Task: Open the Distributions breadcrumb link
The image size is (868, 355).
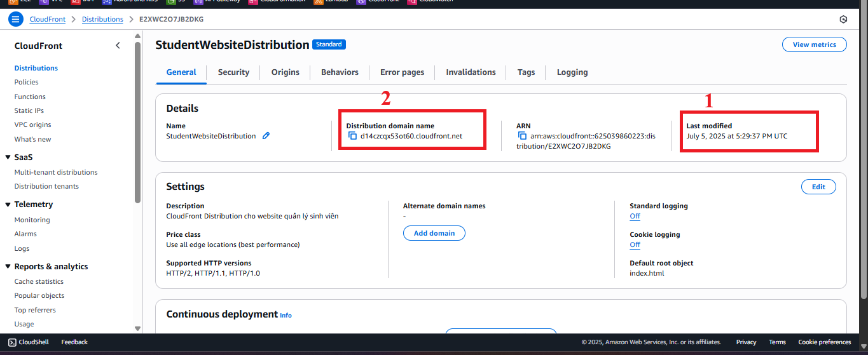Action: click(102, 19)
